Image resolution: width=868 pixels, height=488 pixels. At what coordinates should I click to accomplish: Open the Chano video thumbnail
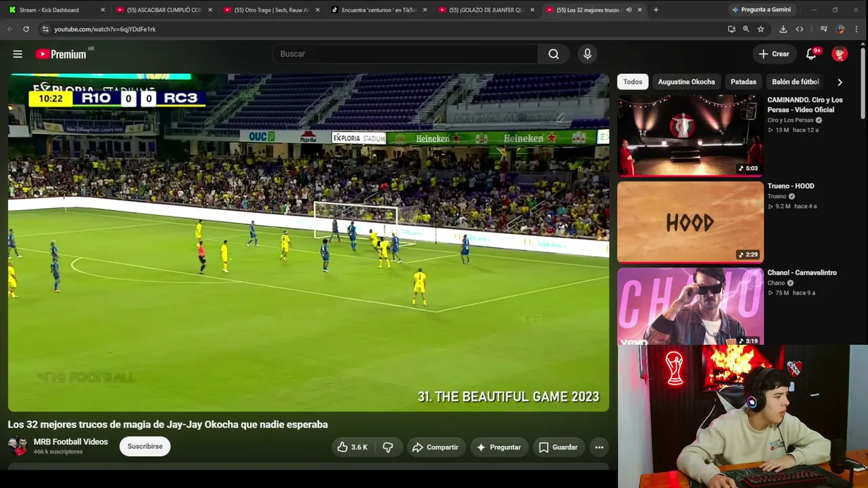point(690,306)
